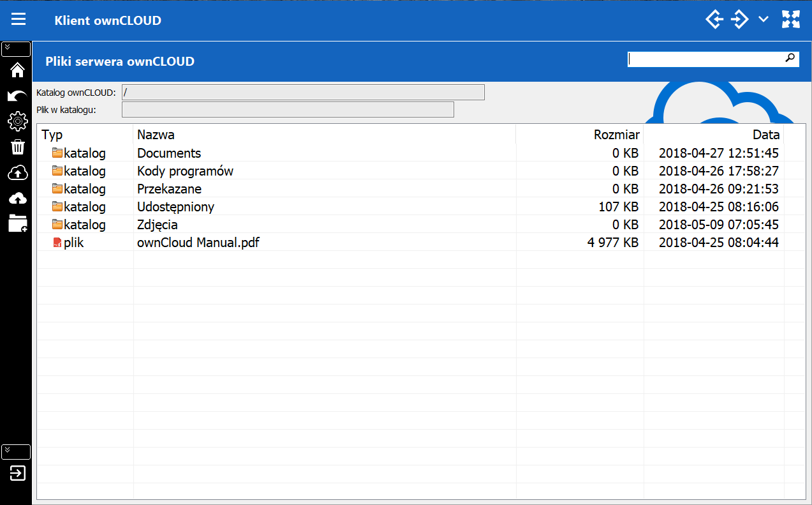The width and height of the screenshot is (812, 505).
Task: Navigate back with left arrow diamond icon
Action: click(x=714, y=20)
